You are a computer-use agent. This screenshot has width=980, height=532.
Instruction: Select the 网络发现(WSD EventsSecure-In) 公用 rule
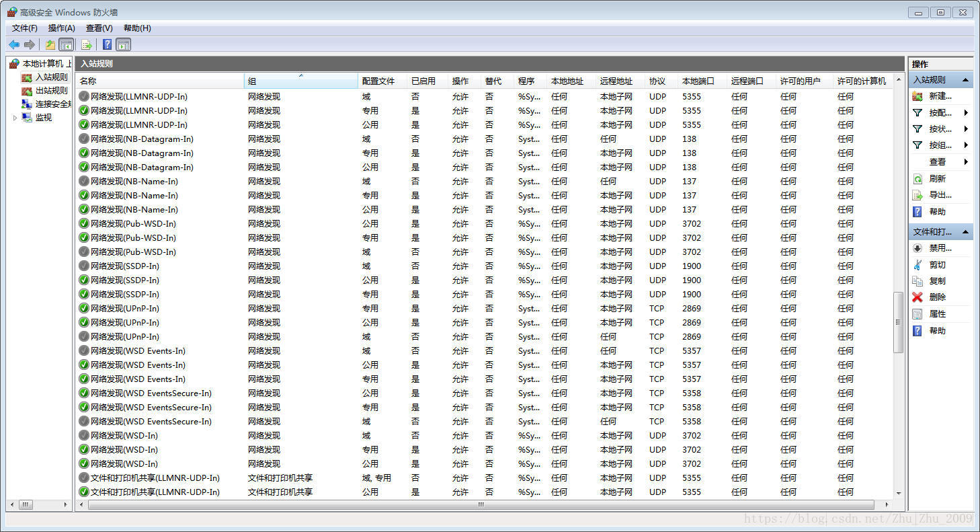tap(484, 393)
